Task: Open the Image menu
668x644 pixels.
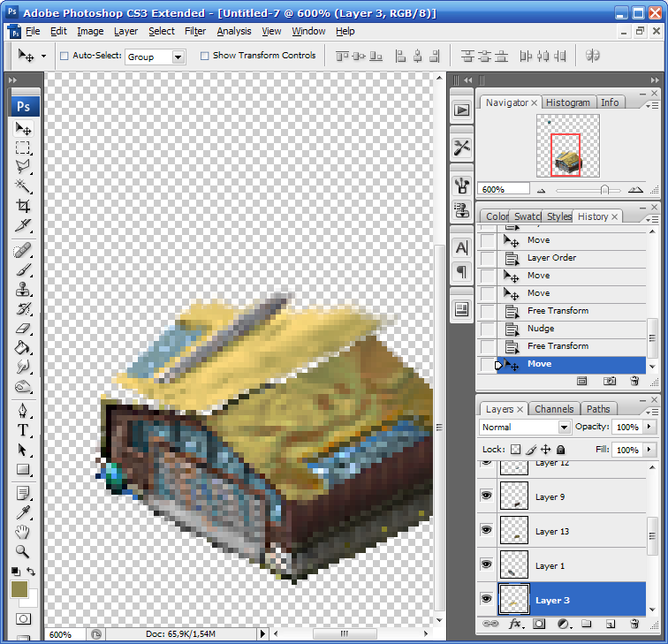Action: click(x=90, y=31)
